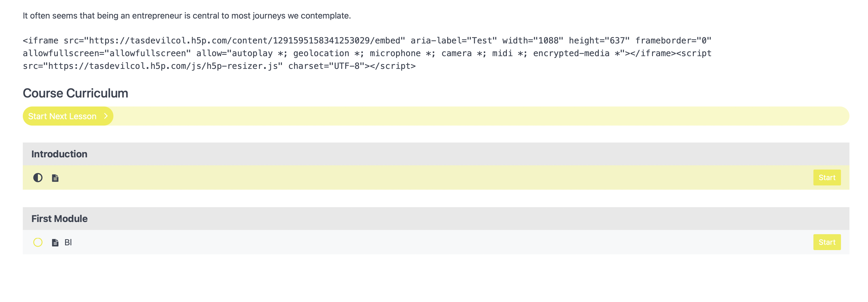Start the Introduction lesson
The height and width of the screenshot is (302, 868).
(x=827, y=178)
